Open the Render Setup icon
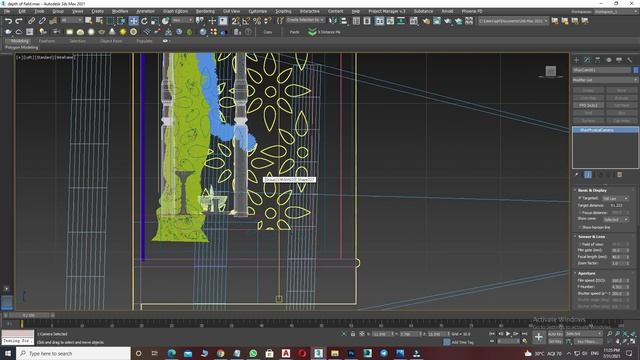This screenshot has width=640, height=360. 426,21
